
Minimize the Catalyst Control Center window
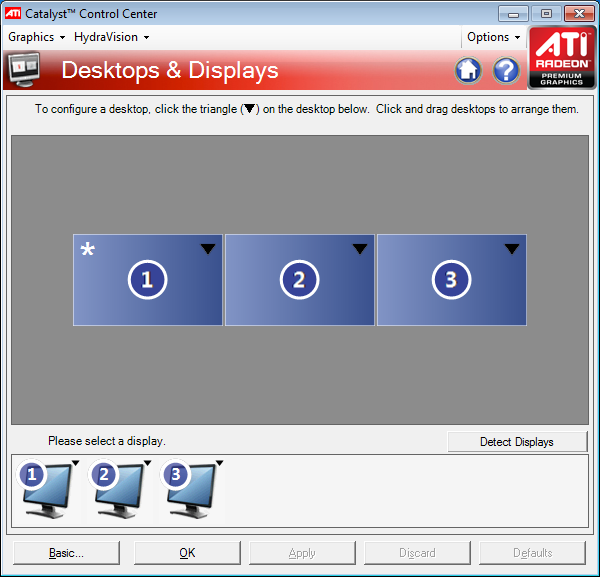[x=514, y=14]
